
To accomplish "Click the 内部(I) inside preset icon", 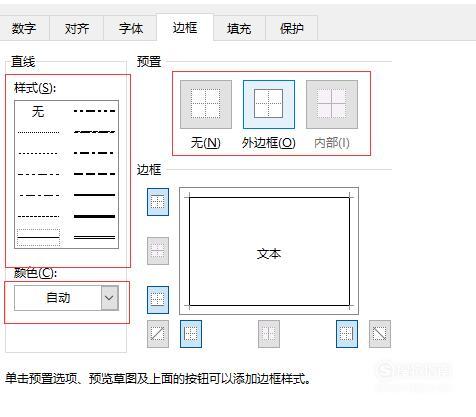I will click(x=332, y=104).
